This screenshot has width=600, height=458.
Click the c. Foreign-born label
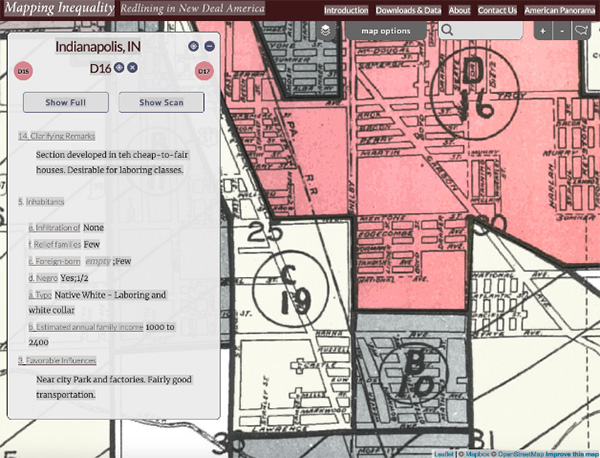(54, 261)
